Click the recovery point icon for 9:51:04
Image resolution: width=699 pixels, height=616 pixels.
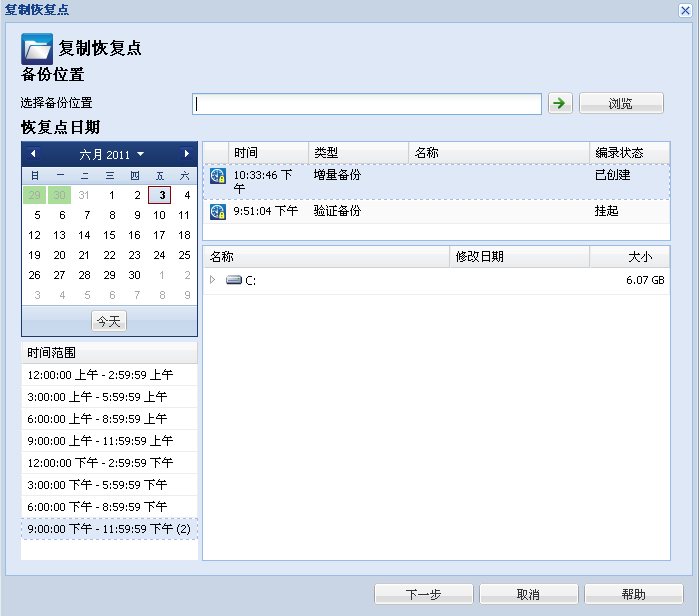218,212
